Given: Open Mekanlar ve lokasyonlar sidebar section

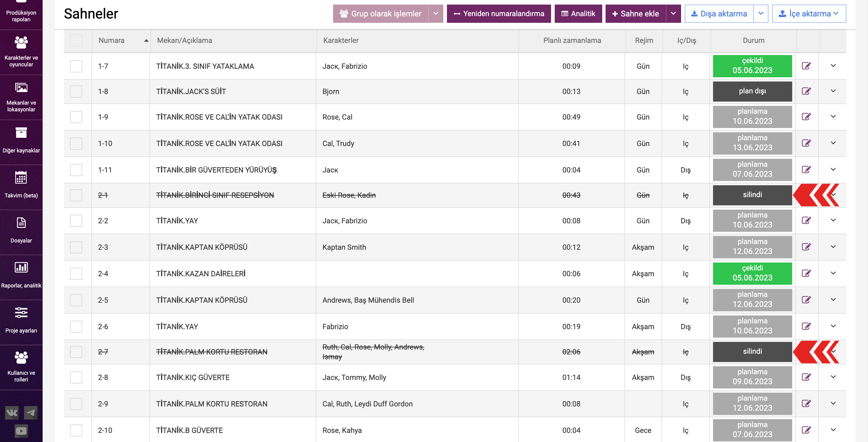Looking at the screenshot, I should 21,97.
